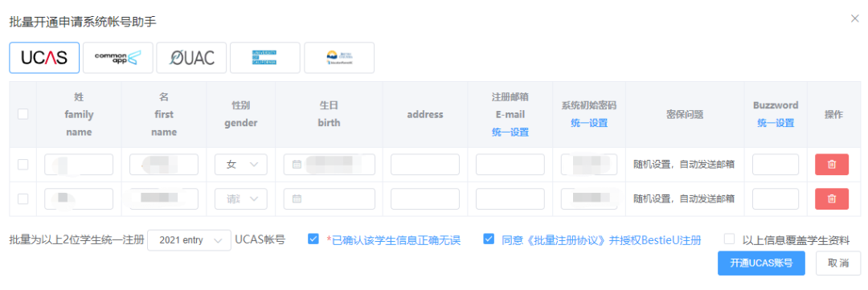Image resolution: width=868 pixels, height=290 pixels.
Task: Open the British Columbia system tab
Action: pos(339,58)
